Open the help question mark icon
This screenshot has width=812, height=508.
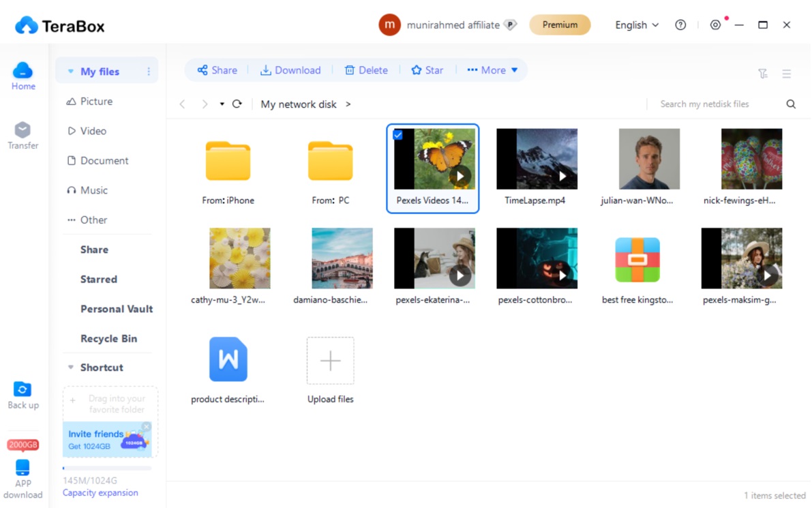coord(680,25)
